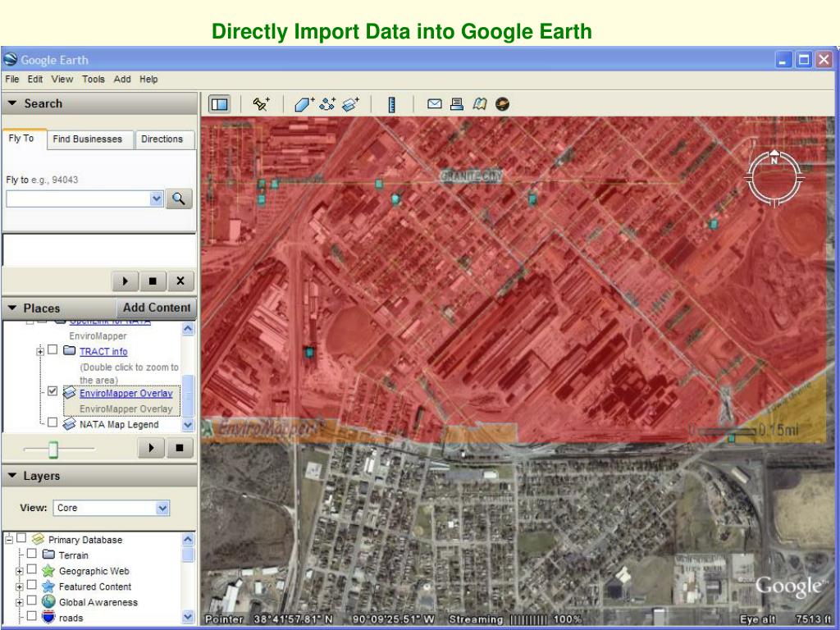Click the EnviroMapper Overlay layer icon

click(69, 393)
